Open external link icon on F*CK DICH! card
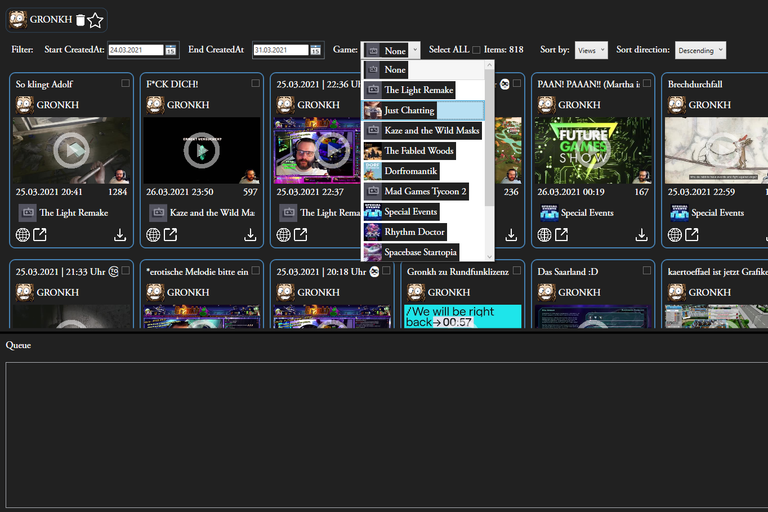 pyautogui.click(x=170, y=235)
